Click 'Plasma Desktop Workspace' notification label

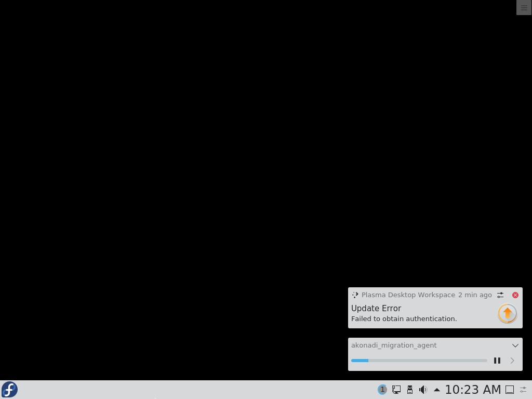[408, 295]
